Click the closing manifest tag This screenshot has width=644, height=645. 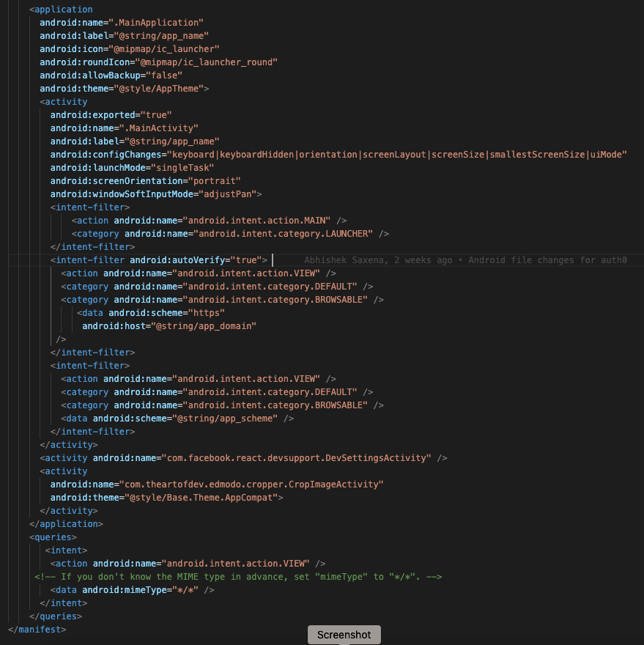[32, 629]
